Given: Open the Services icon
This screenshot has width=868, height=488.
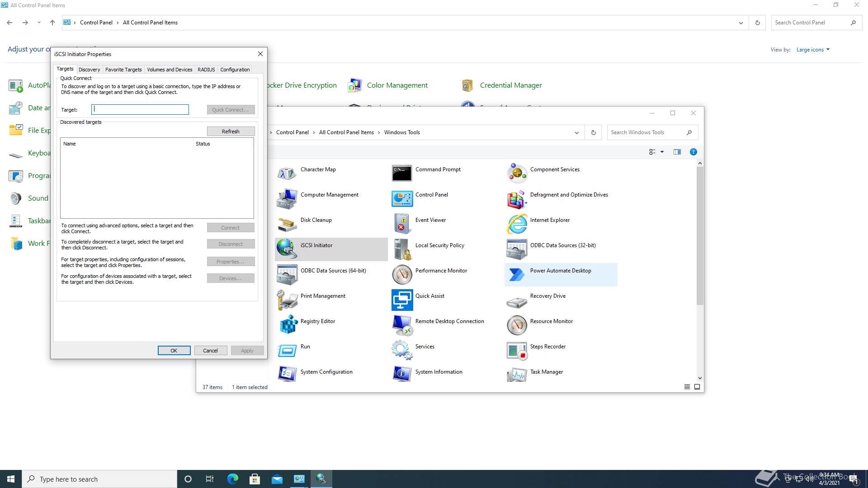Looking at the screenshot, I should [x=401, y=350].
